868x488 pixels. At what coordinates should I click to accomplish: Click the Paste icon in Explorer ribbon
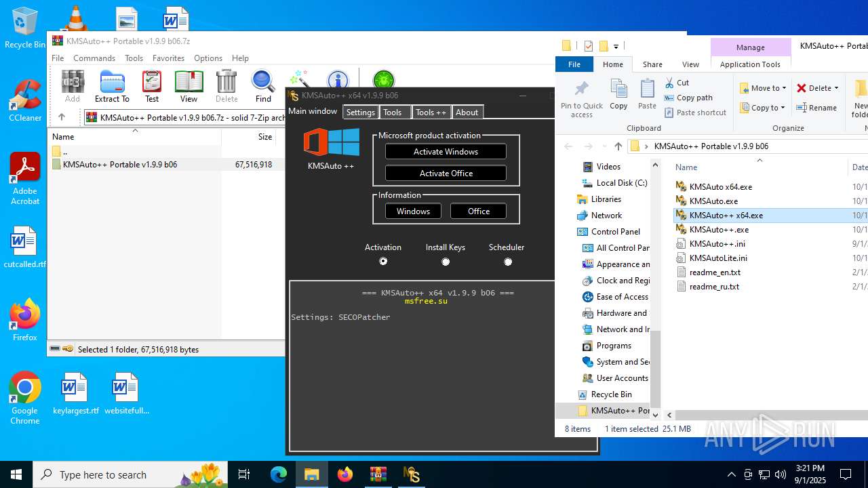(648, 94)
